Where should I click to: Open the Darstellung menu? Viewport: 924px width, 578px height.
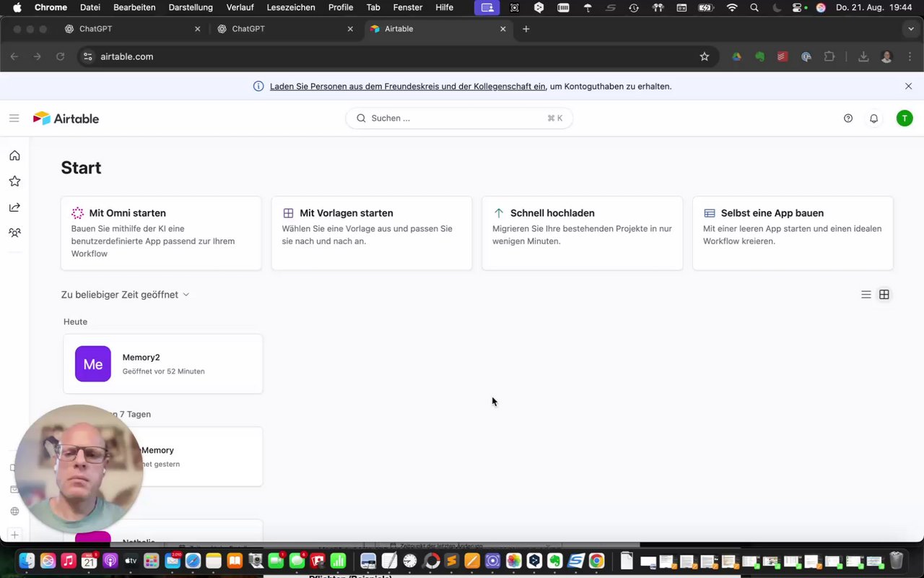coord(191,7)
